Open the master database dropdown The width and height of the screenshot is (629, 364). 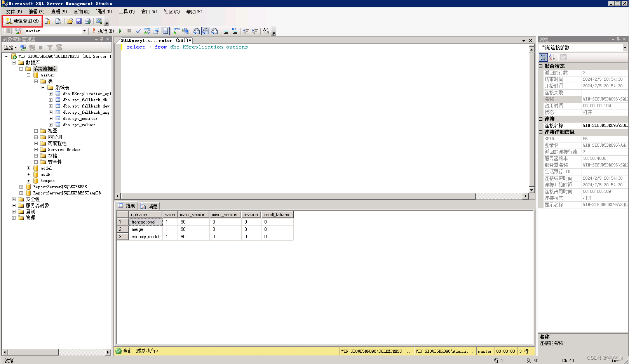click(84, 31)
